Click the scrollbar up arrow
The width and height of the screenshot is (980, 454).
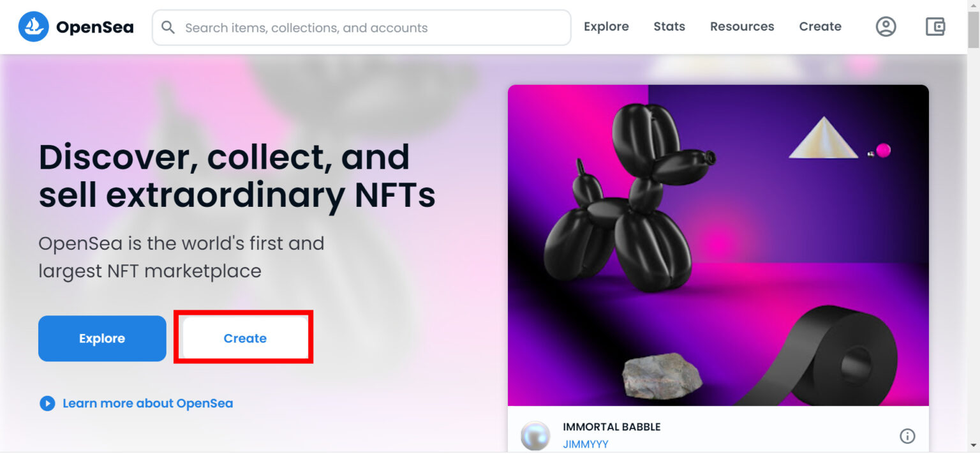pyautogui.click(x=973, y=6)
